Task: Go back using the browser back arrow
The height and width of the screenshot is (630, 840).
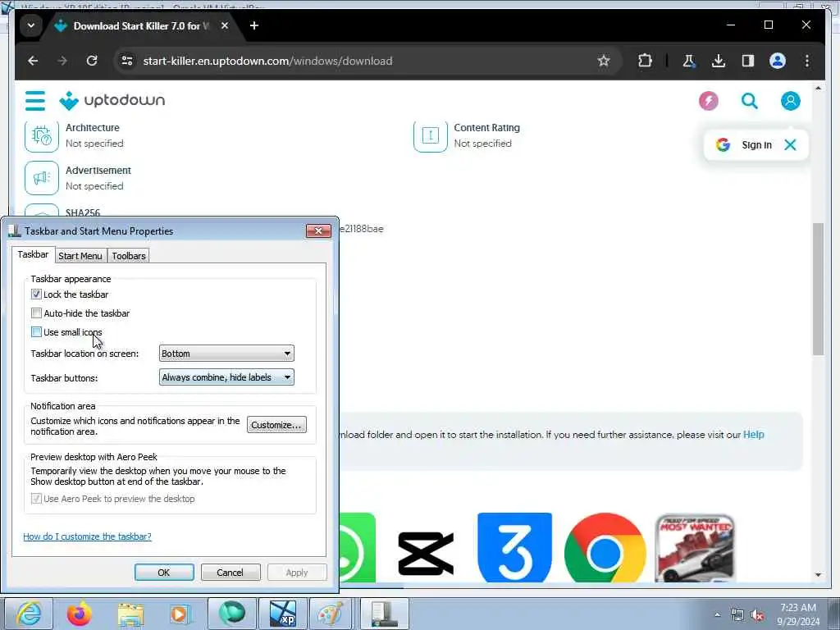Action: pyautogui.click(x=33, y=61)
